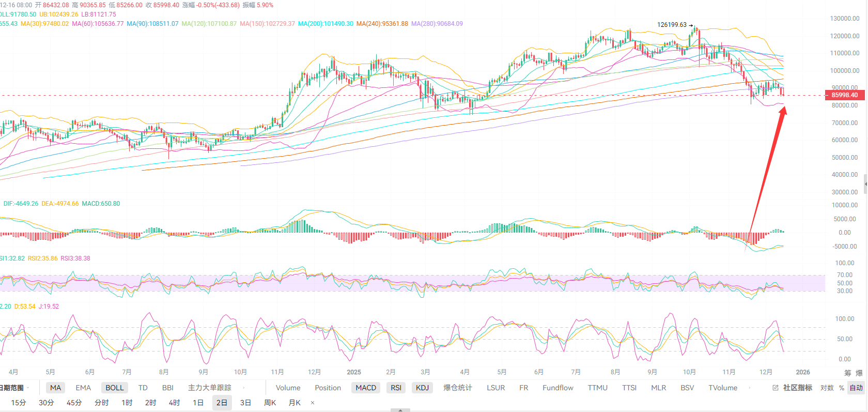Select the 周K weekly candlestick timeframe
The height and width of the screenshot is (412, 868).
270,403
